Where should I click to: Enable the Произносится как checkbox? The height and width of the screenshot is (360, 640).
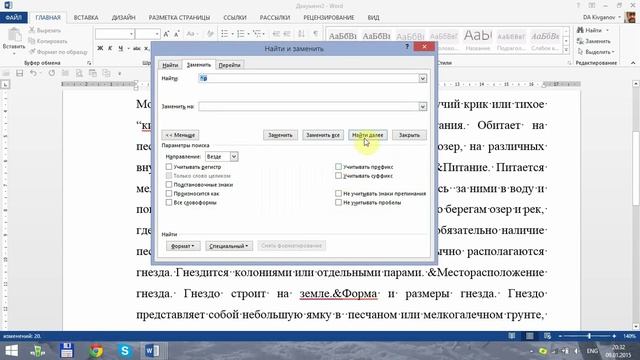point(169,193)
